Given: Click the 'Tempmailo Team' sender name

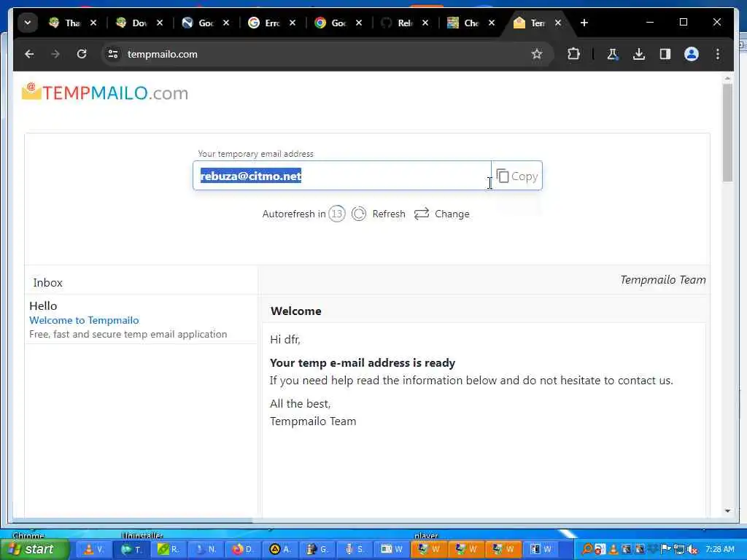Looking at the screenshot, I should click(662, 280).
